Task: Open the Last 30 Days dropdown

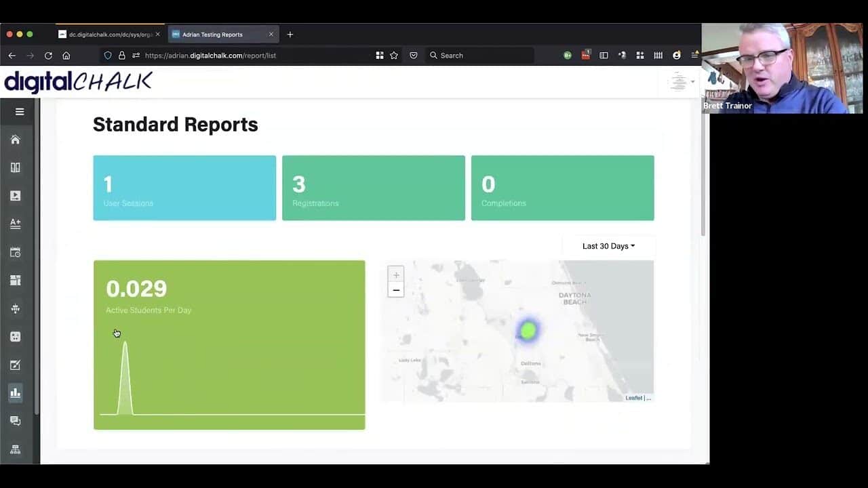Action: pyautogui.click(x=608, y=246)
